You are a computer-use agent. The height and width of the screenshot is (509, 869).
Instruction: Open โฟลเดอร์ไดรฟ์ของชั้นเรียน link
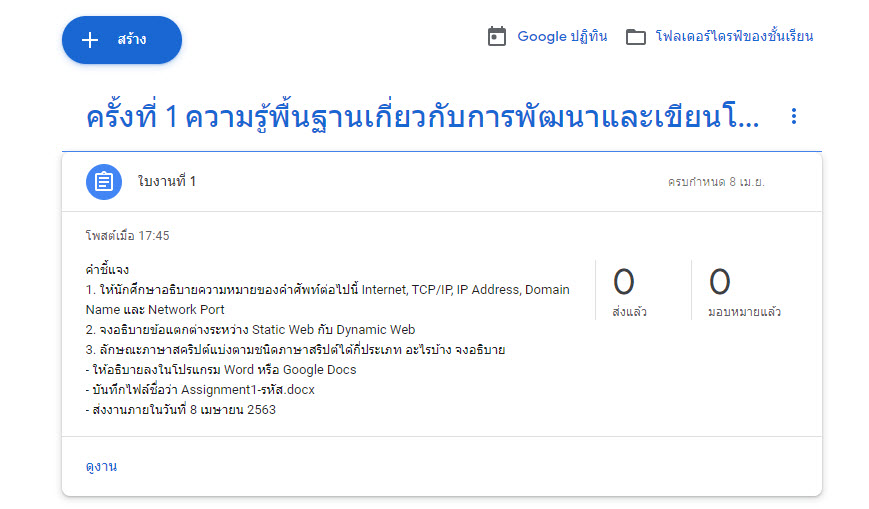(734, 37)
